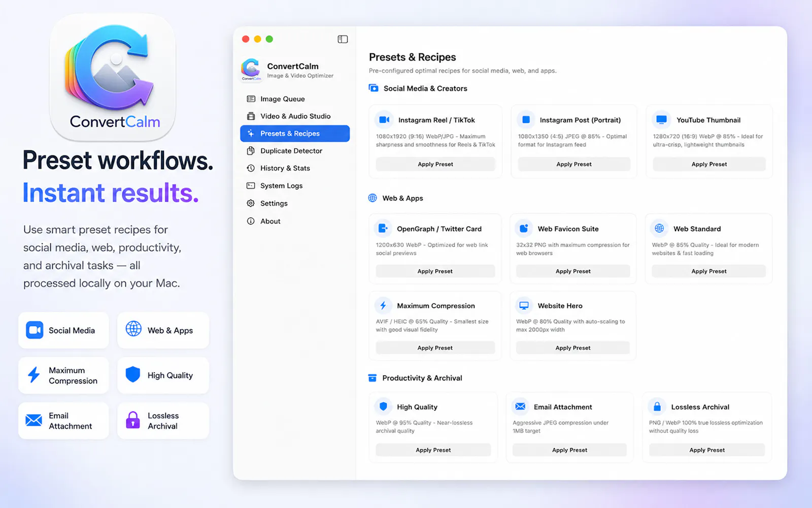Click the 'Aggressive JPEG compression under 1MB' text
This screenshot has height=508, width=812.
tap(560, 427)
